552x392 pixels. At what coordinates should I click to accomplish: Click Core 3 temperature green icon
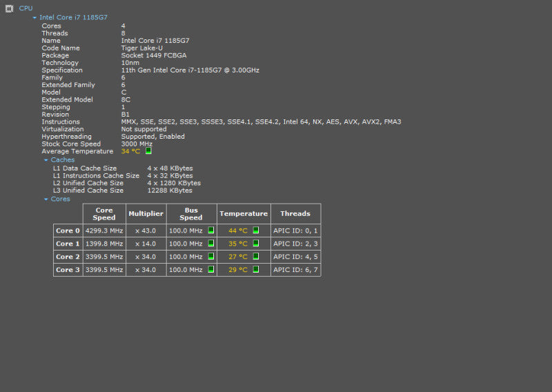(256, 269)
